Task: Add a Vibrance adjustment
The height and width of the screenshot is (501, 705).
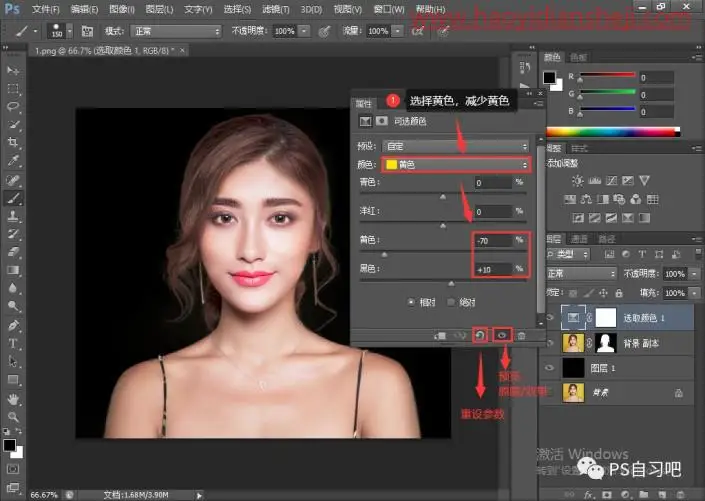Action: point(644,181)
